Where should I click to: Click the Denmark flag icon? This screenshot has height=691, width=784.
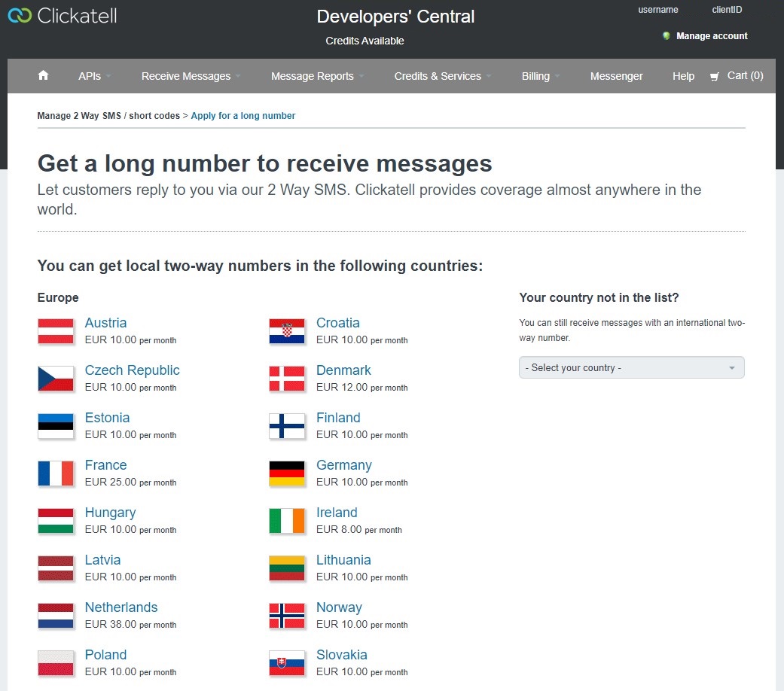coord(287,379)
